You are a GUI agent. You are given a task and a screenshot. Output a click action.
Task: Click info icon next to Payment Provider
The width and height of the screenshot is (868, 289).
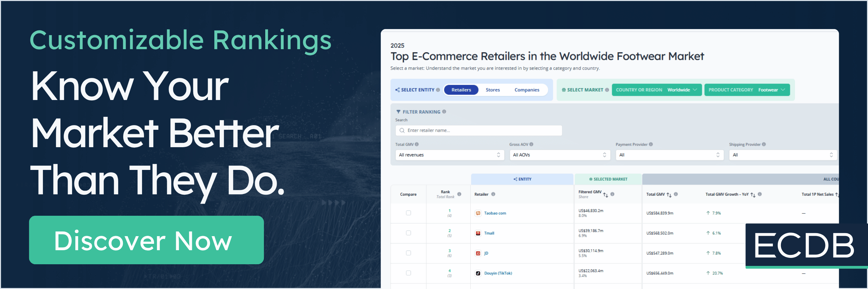tap(651, 144)
